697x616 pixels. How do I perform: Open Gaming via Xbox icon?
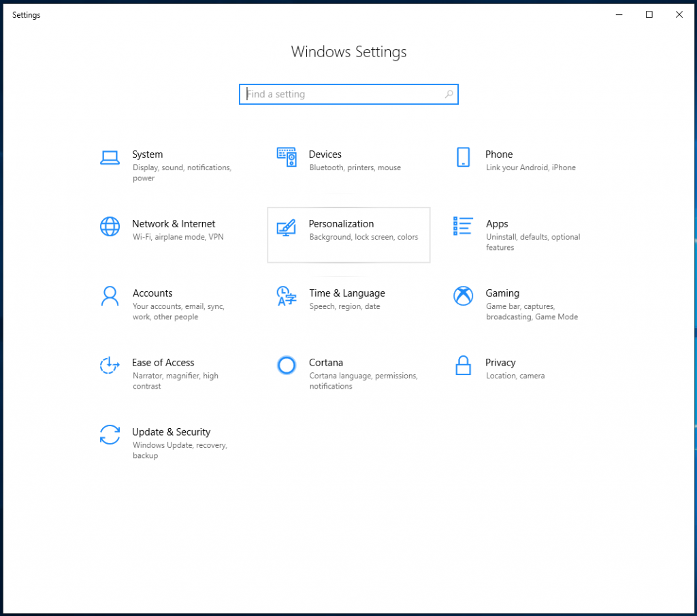464,296
